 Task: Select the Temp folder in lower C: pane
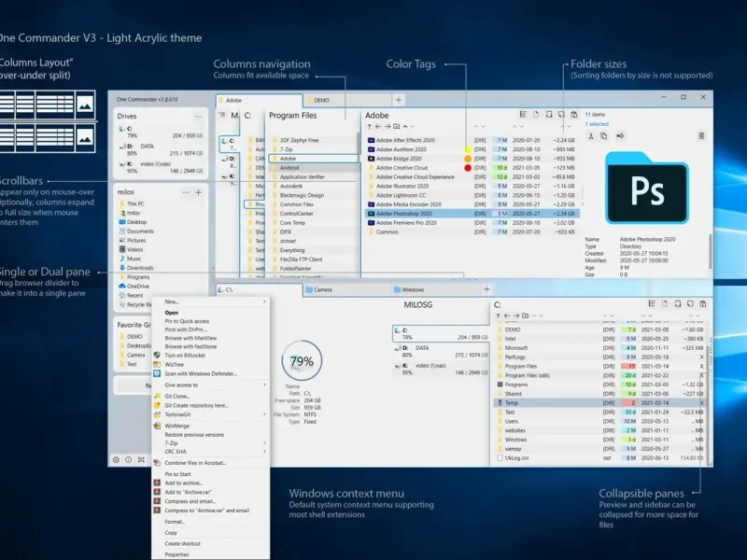click(x=600, y=403)
